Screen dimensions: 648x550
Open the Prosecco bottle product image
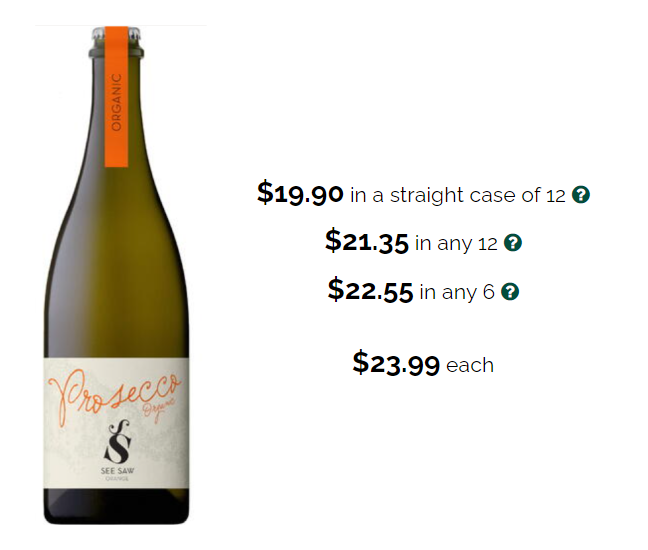coord(117,276)
